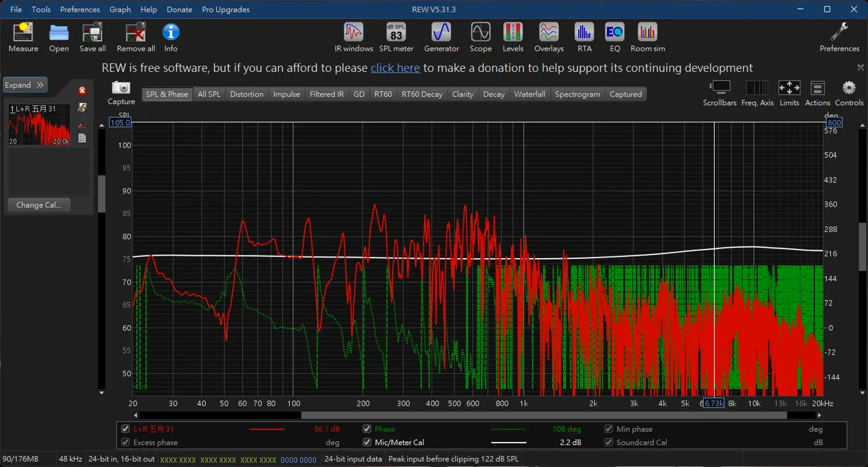Open graph Actions icon

coord(818,87)
